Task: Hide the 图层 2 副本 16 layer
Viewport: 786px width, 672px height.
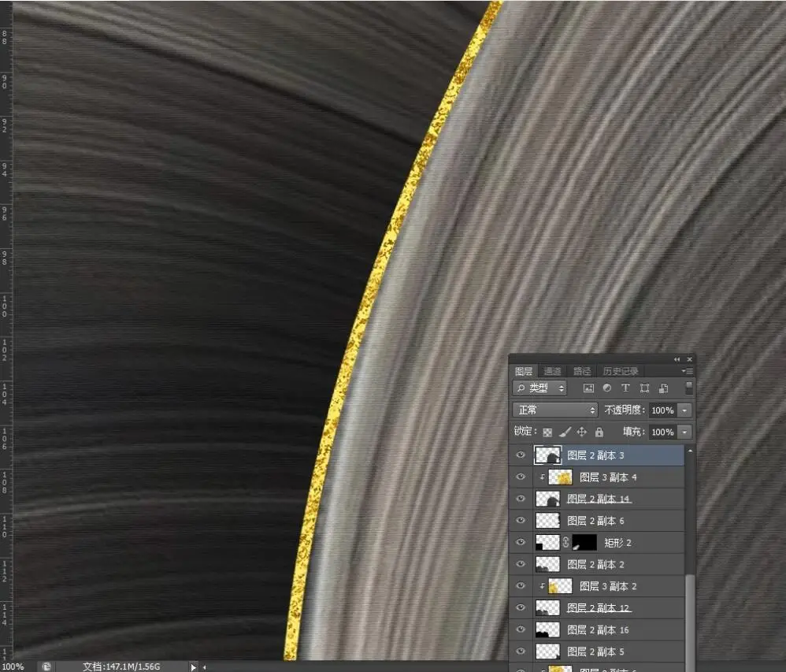Action: tap(520, 630)
